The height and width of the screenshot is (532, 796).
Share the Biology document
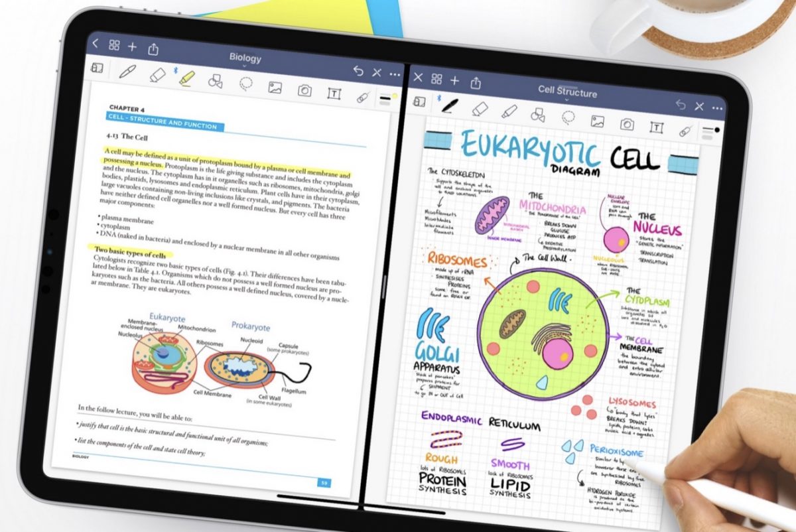[153, 48]
